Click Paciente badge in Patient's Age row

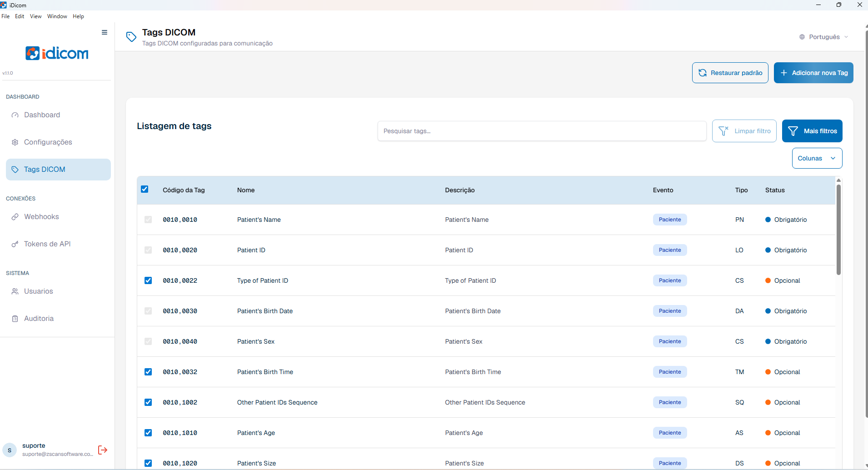(670, 433)
